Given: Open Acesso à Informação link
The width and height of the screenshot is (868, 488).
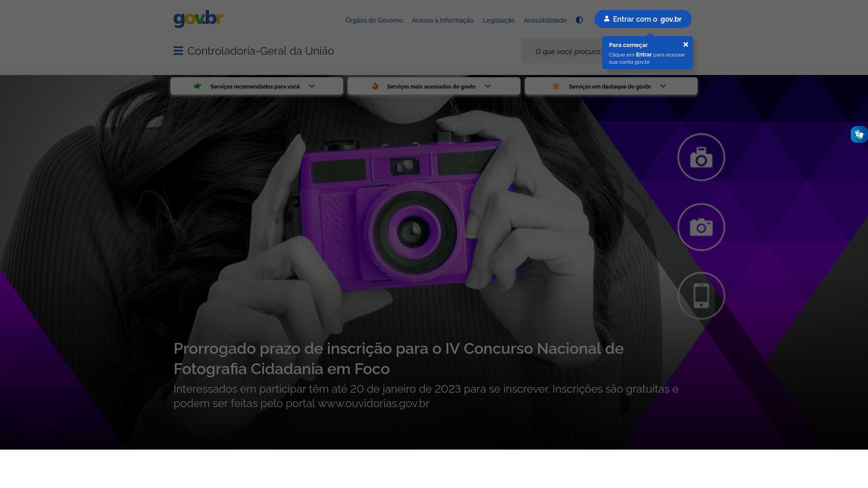Looking at the screenshot, I should coord(443,20).
